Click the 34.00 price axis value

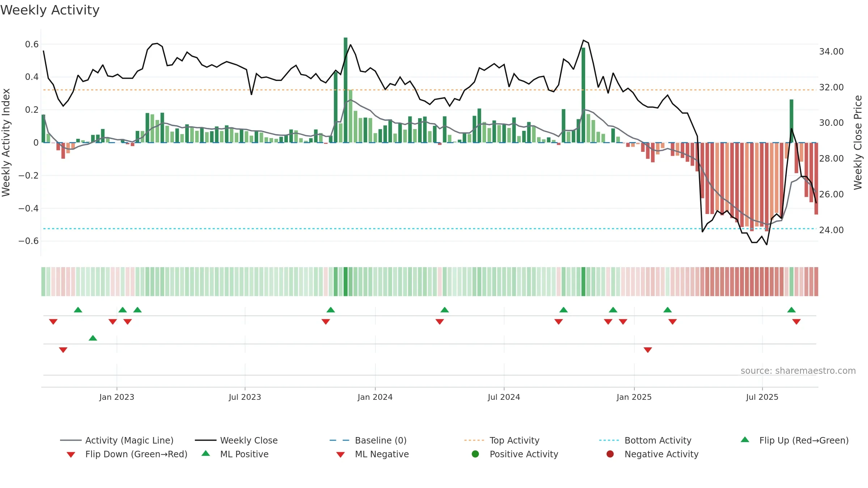pyautogui.click(x=831, y=52)
